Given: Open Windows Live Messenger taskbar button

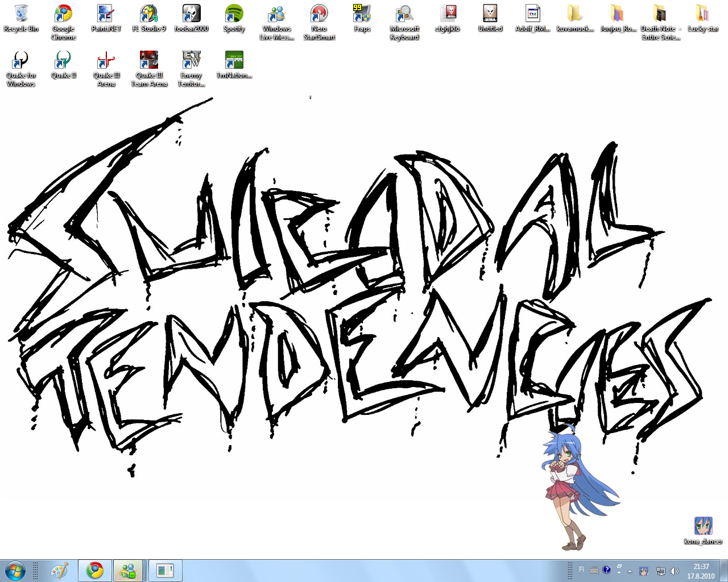Looking at the screenshot, I should (x=128, y=571).
